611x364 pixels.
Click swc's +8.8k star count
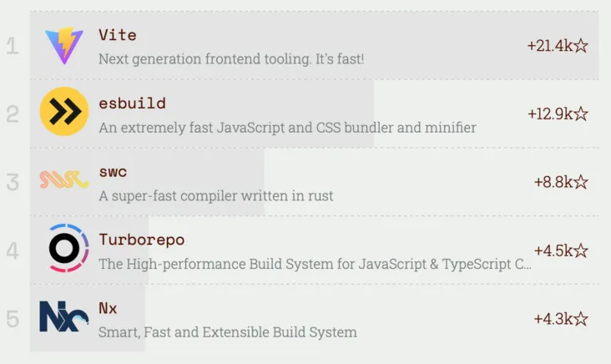pos(561,181)
